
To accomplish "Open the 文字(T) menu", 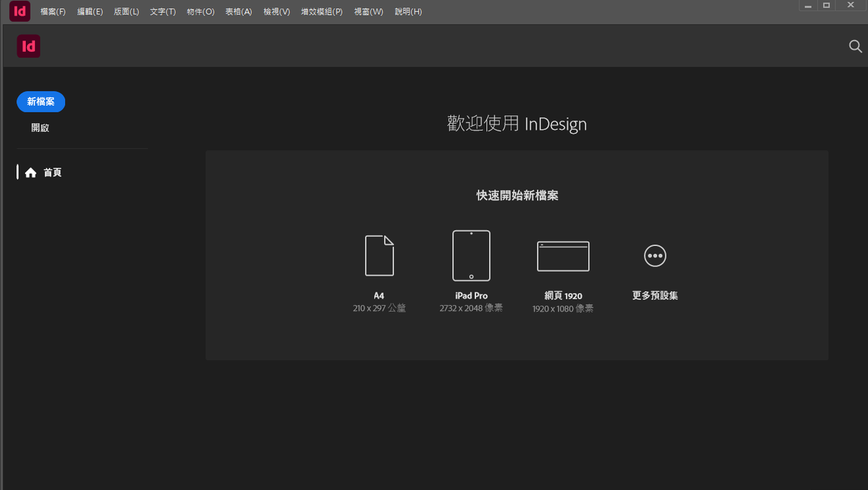I will [163, 12].
